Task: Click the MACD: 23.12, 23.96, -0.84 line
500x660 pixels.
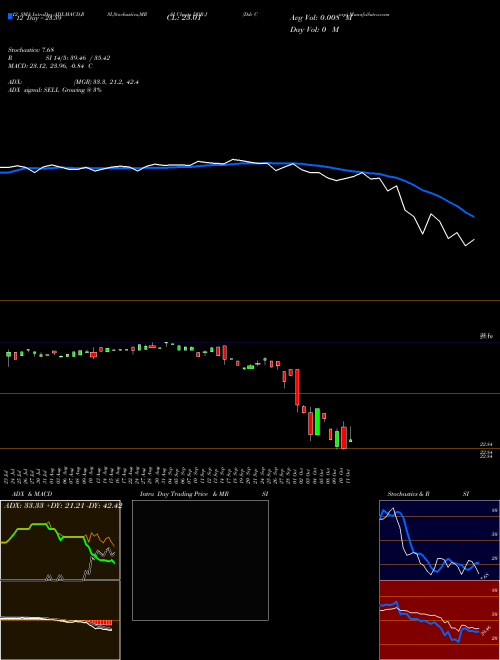Action: pyautogui.click(x=51, y=66)
